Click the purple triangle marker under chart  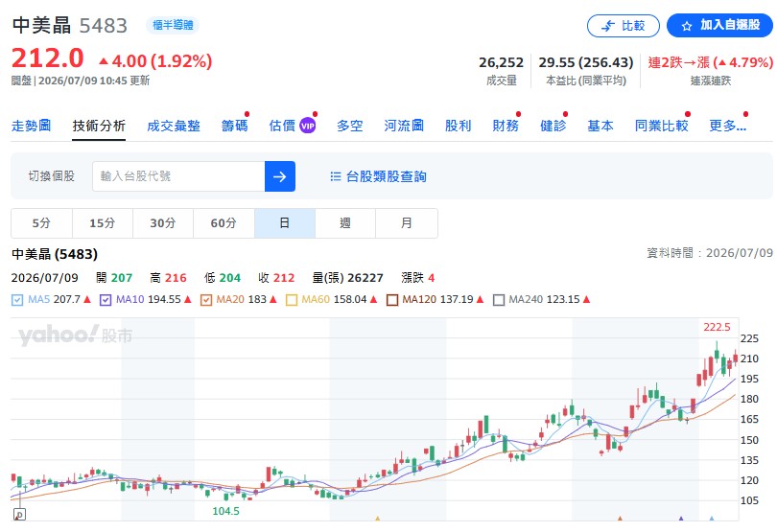[681, 519]
